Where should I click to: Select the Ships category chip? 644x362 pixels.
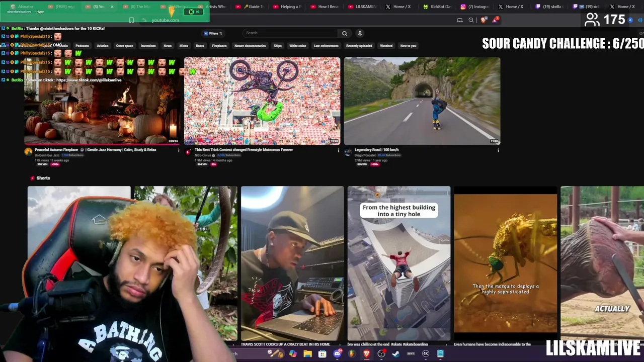pyautogui.click(x=278, y=46)
